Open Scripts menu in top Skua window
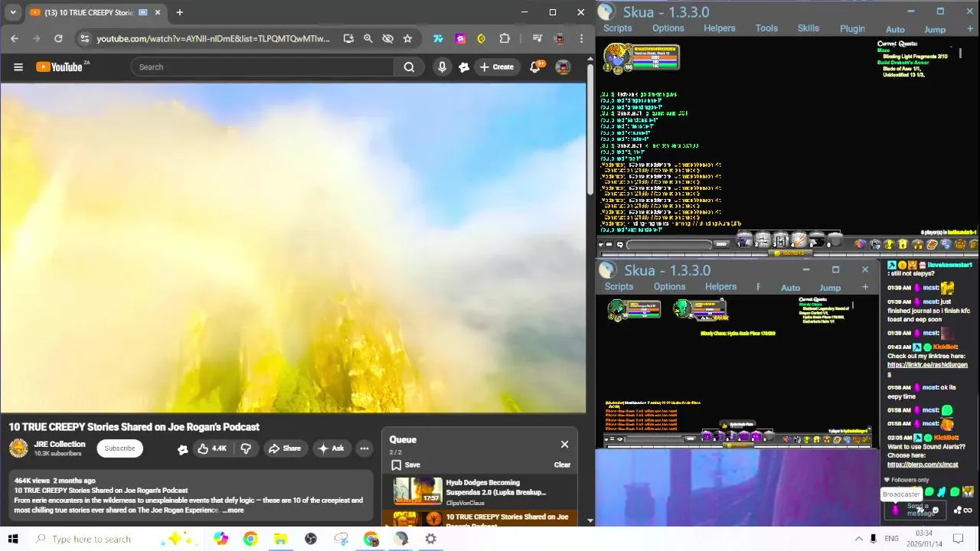 coord(617,28)
